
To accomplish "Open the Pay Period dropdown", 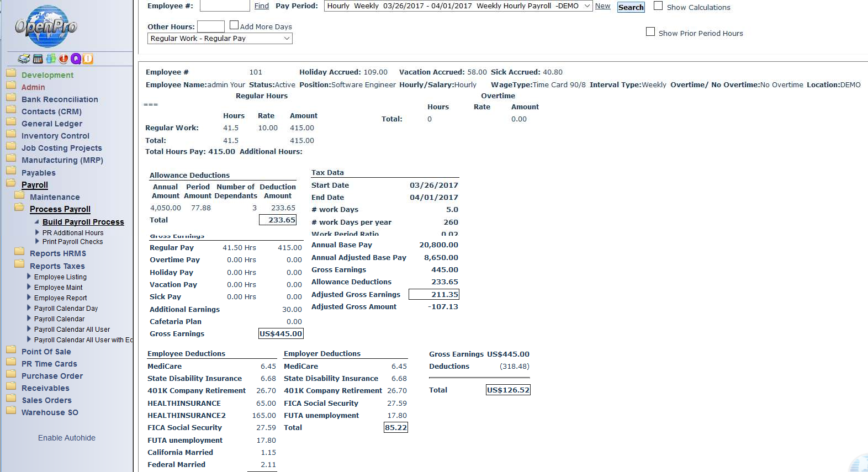I will [x=458, y=6].
